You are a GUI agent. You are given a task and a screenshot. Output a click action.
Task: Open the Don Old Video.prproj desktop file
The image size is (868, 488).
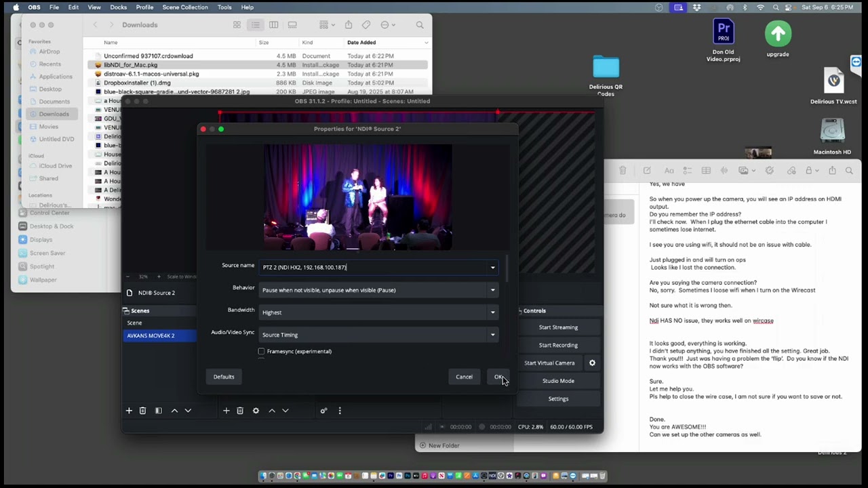tap(724, 41)
